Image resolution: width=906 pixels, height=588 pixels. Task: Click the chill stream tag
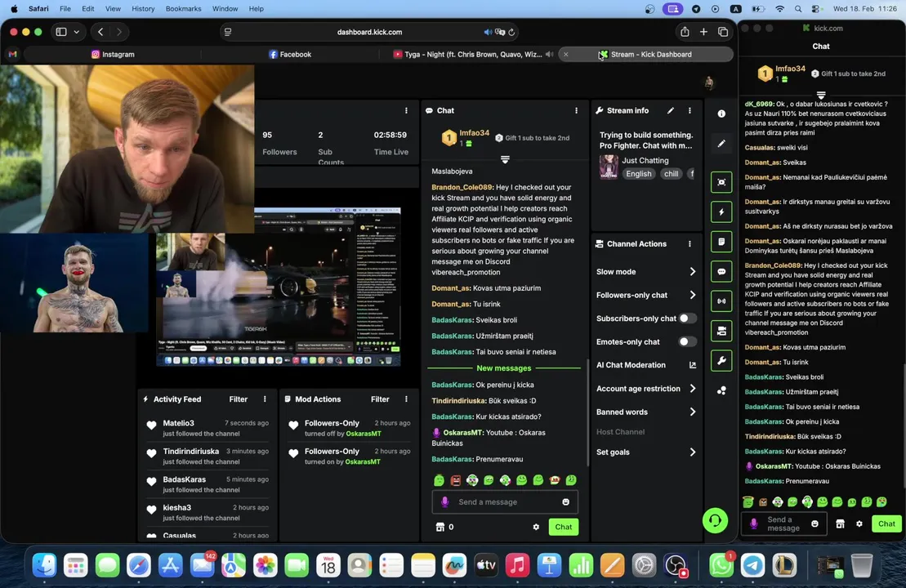tap(671, 174)
